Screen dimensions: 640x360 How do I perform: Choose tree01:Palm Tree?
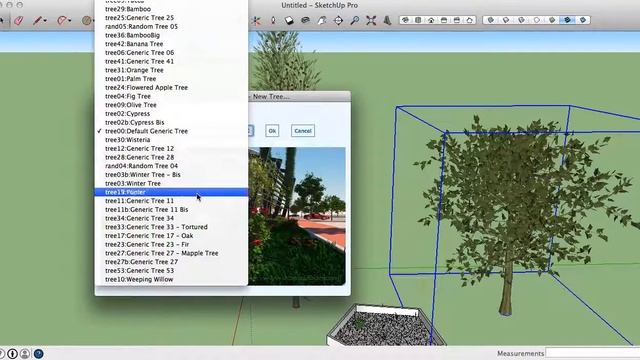coord(171,79)
